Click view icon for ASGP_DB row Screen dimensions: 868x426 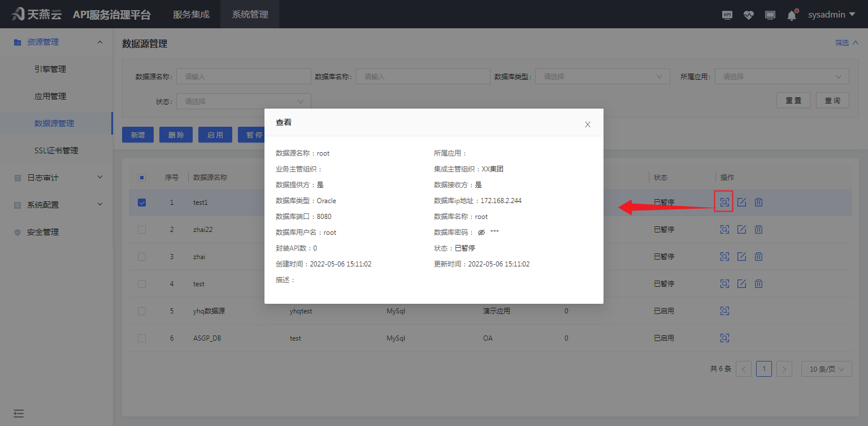tap(724, 338)
